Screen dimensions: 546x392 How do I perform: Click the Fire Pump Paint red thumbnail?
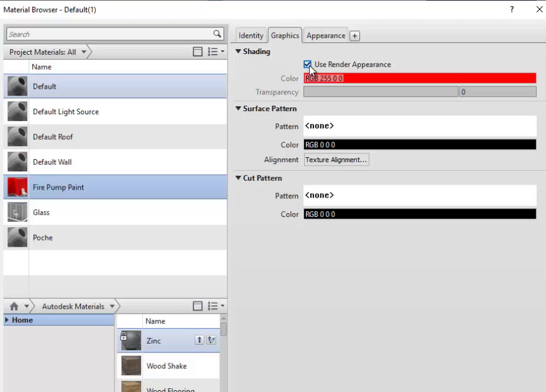click(17, 187)
